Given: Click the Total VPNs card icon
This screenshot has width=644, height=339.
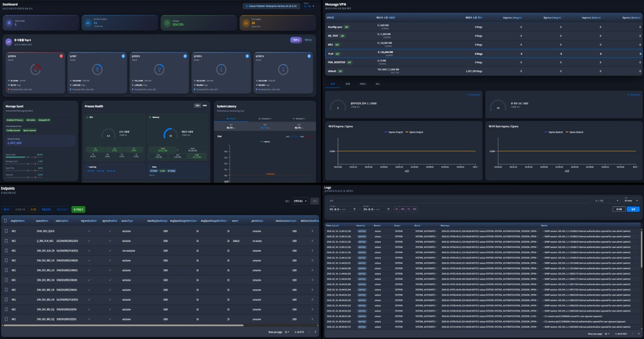Looking at the screenshot, I should tap(9, 23).
